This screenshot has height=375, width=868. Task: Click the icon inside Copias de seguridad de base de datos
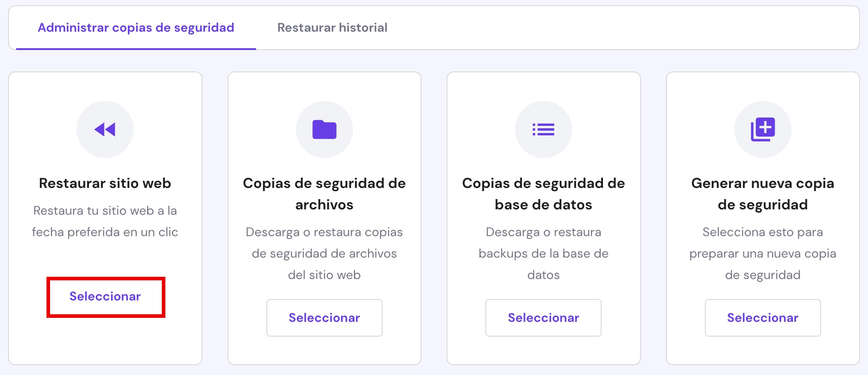543,129
